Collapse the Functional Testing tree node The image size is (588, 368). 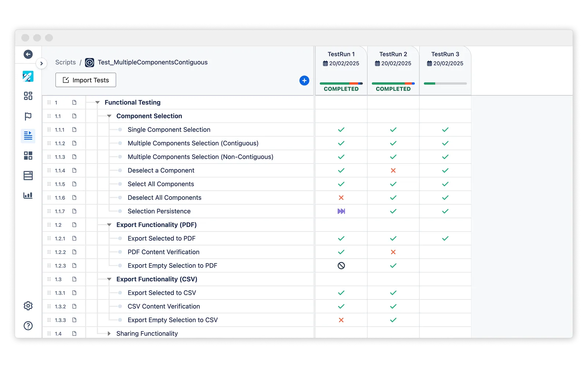click(x=97, y=103)
